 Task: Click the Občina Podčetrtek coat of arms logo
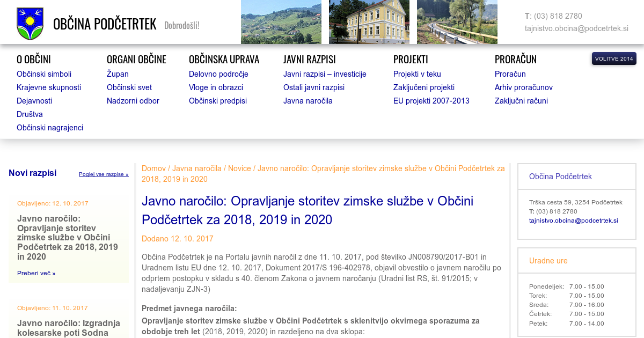click(x=30, y=24)
